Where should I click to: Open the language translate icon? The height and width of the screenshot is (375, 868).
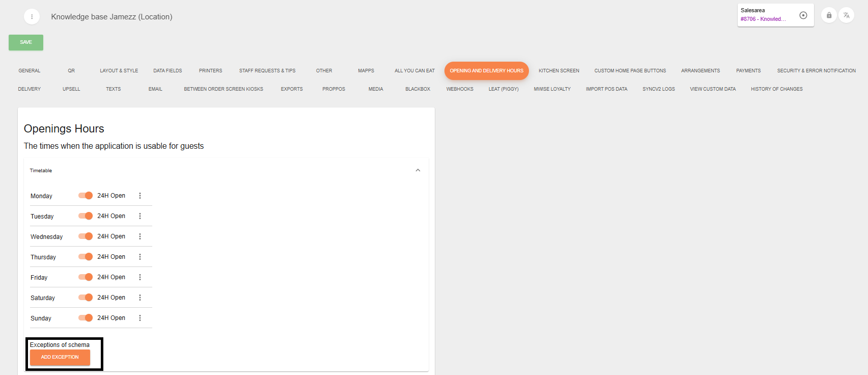click(x=846, y=15)
